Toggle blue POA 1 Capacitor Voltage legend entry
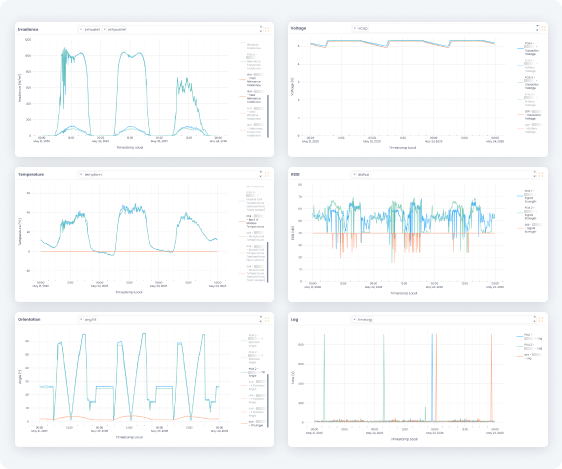 (x=528, y=48)
